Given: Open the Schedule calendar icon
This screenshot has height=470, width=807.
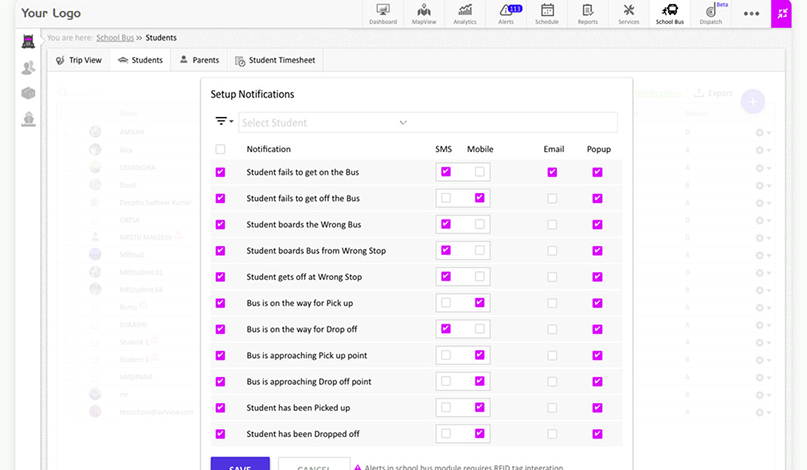Looking at the screenshot, I should tap(547, 14).
